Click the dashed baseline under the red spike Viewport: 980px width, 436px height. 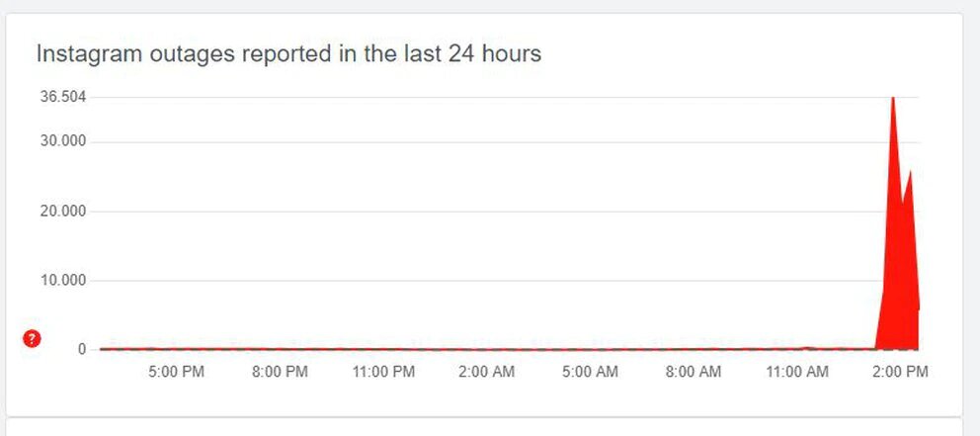click(899, 349)
